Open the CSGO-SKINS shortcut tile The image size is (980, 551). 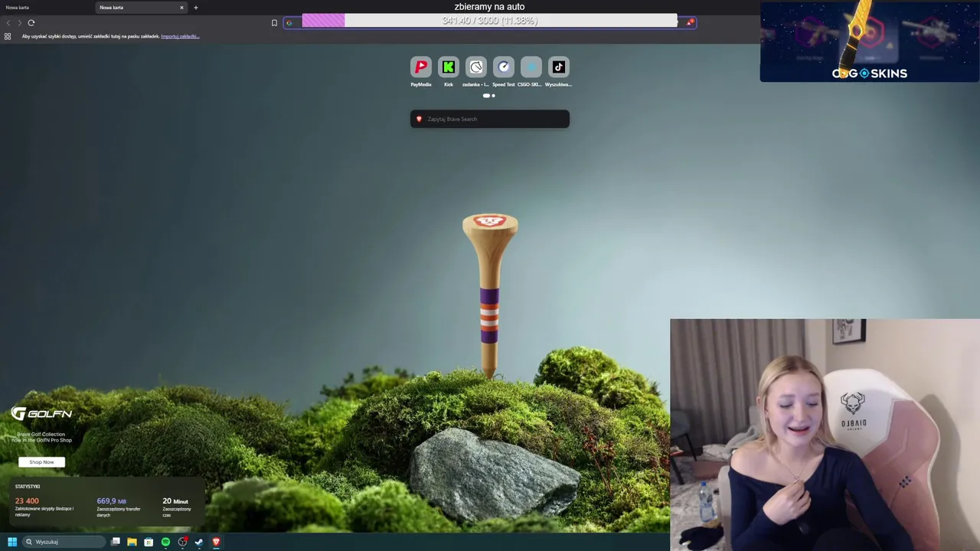click(531, 67)
